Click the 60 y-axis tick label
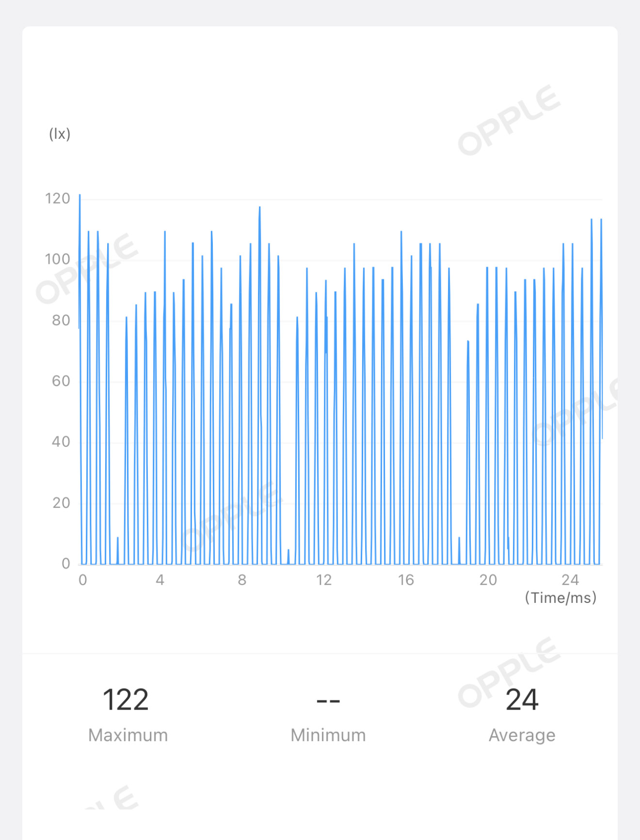Screen dimensions: 640x840 (x=61, y=381)
